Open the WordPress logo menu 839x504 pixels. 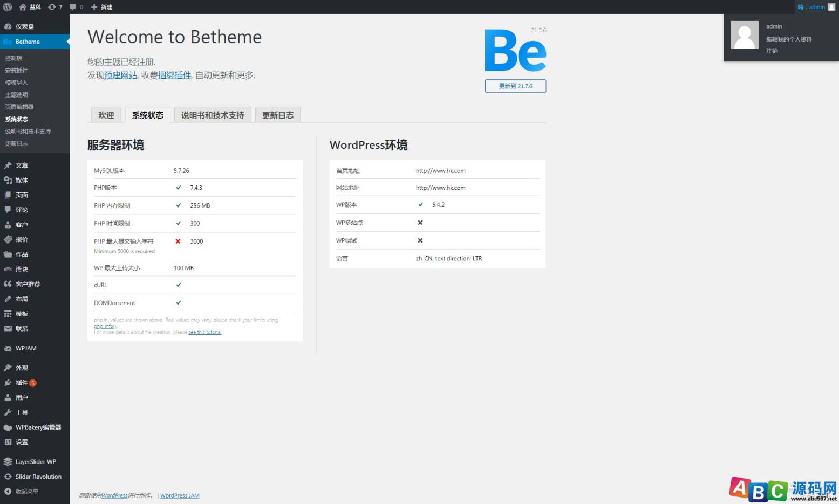coord(8,7)
